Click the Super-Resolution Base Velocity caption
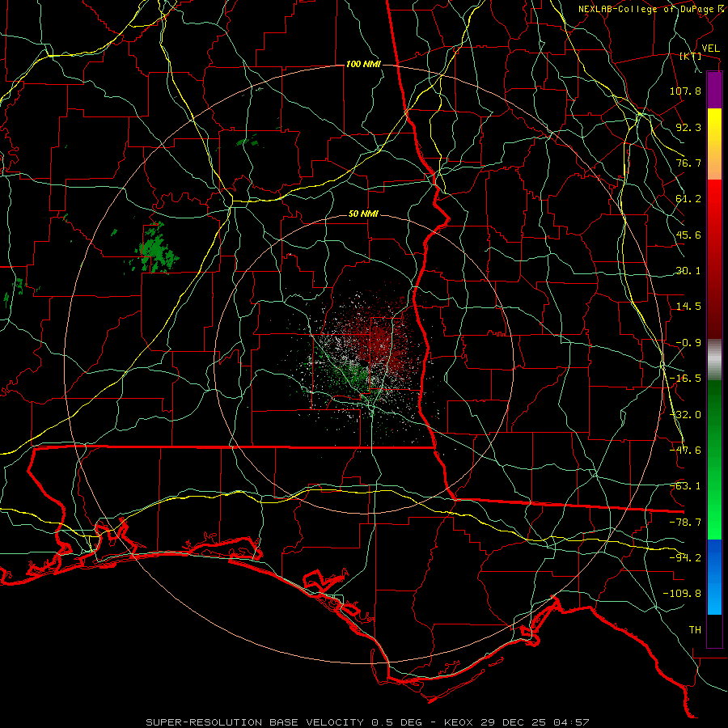This screenshot has height=728, width=728. 367,722
